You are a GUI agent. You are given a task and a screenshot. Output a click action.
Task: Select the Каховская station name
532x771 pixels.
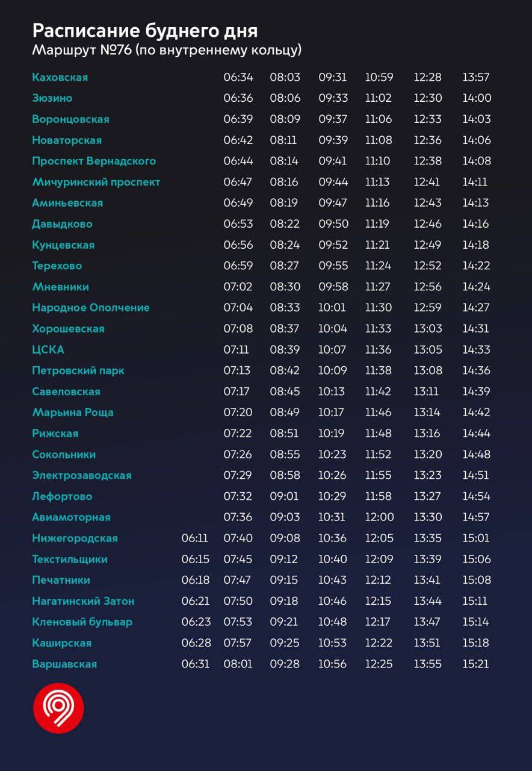tap(60, 77)
